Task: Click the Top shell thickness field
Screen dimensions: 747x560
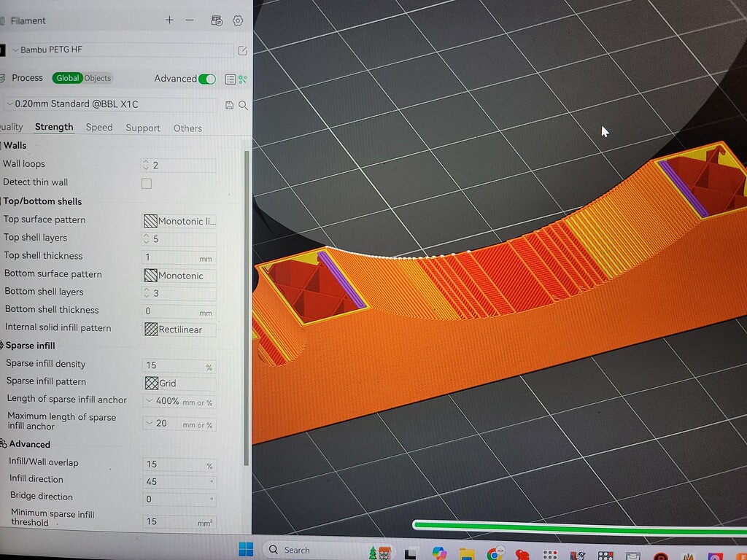Action: [179, 257]
